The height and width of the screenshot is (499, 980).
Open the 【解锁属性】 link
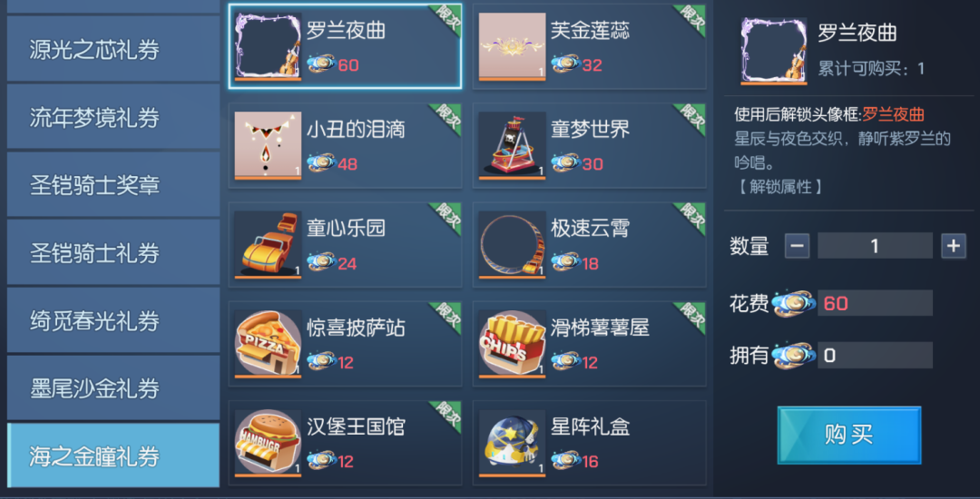[x=779, y=187]
